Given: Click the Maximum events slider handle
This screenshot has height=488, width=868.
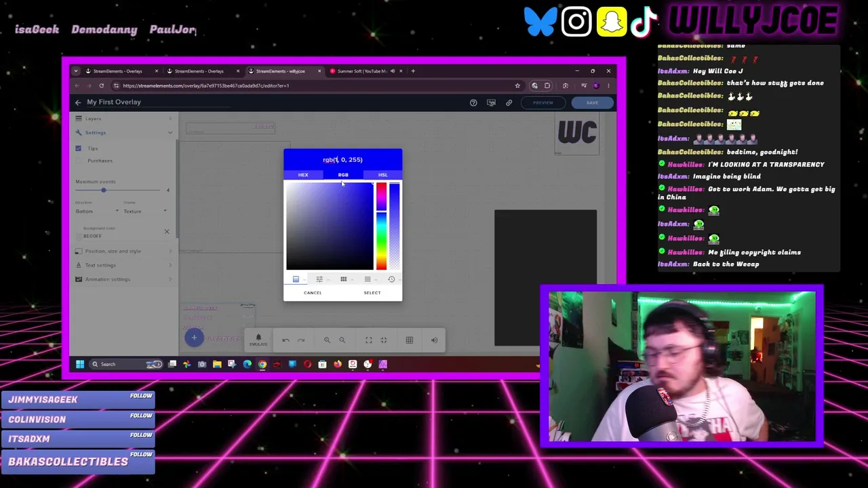Looking at the screenshot, I should (104, 190).
